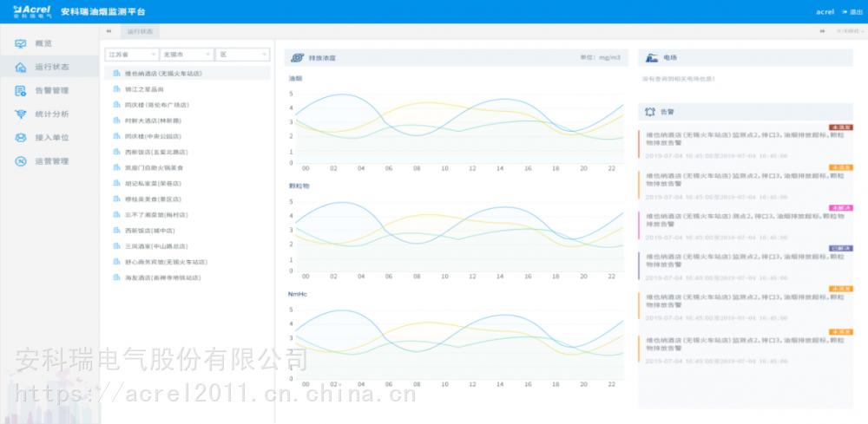Viewport: 868px width, 424px height.
Task: Click the pink 未解决 status tag
Action: pos(841,208)
